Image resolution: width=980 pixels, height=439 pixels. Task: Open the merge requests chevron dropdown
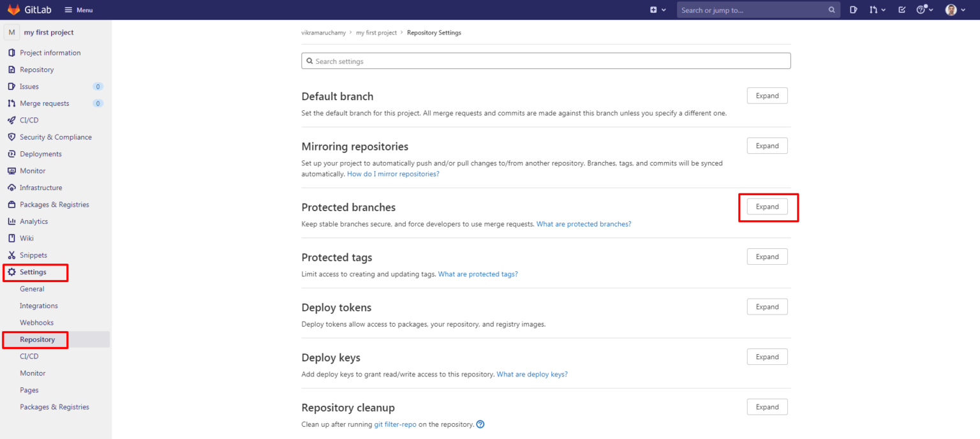[884, 10]
